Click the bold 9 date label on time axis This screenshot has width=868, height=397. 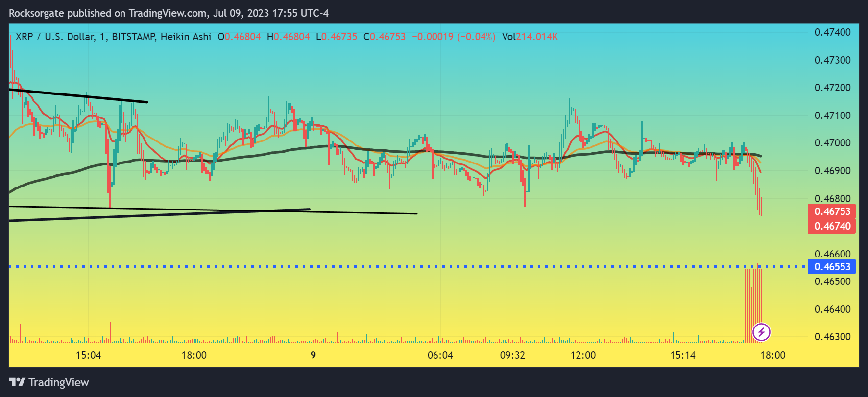click(313, 355)
